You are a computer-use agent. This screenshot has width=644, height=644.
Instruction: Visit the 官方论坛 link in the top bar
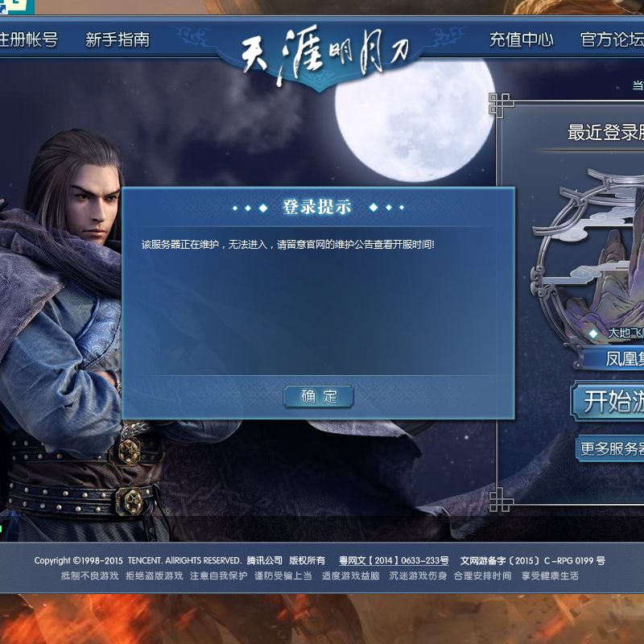(612, 39)
